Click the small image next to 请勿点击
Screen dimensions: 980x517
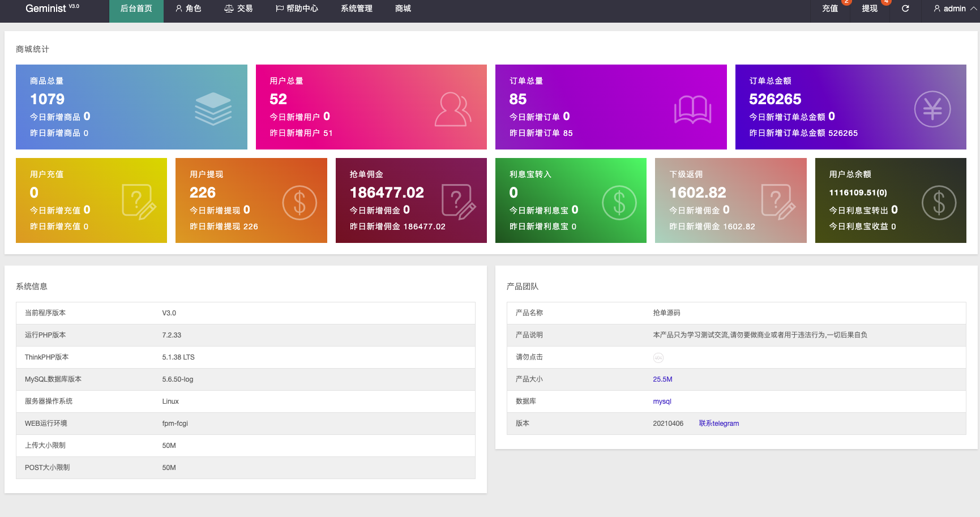(658, 357)
